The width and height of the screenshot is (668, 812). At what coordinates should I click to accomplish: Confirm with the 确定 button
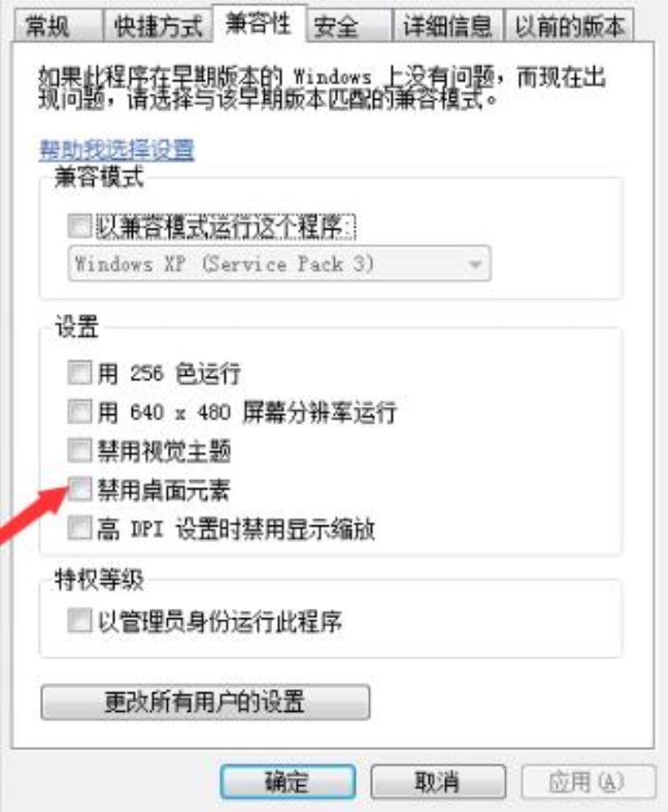click(288, 782)
